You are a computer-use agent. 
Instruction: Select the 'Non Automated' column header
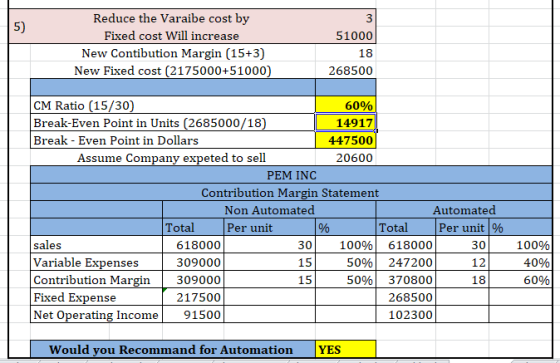coord(269,210)
